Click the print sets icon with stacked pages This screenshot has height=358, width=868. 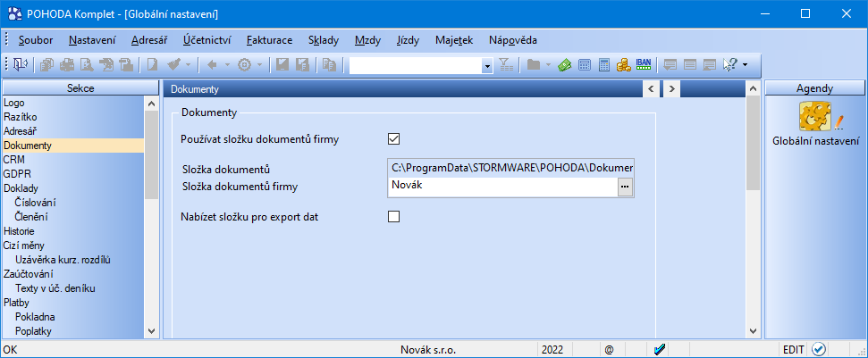(x=47, y=65)
